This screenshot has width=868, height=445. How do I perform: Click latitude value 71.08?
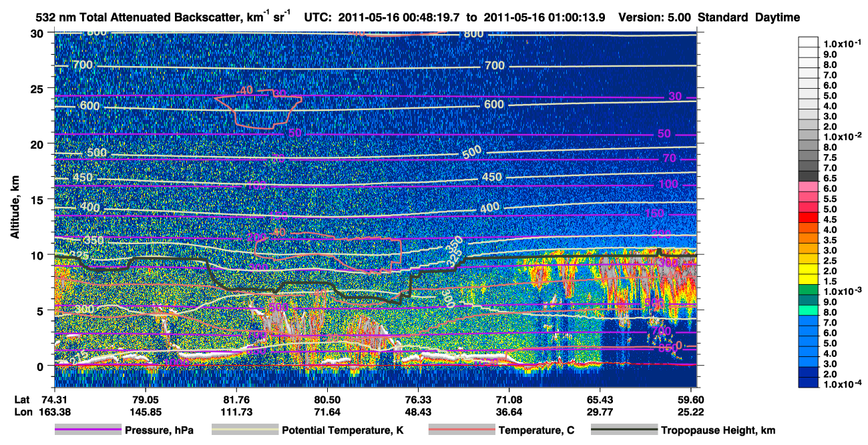509,400
